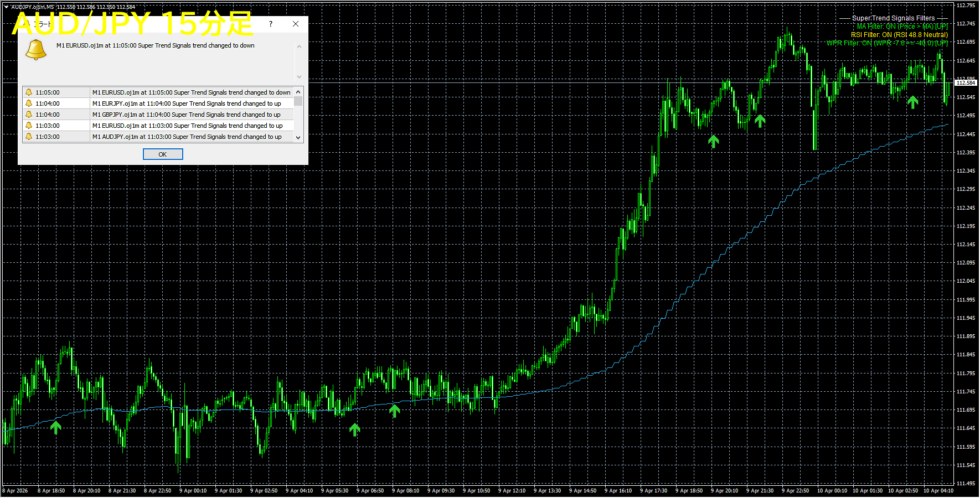Screen dimensions: 980x498
Task: Click the bell icon on the EURJPY 11:04:00 row
Action: [x=29, y=103]
